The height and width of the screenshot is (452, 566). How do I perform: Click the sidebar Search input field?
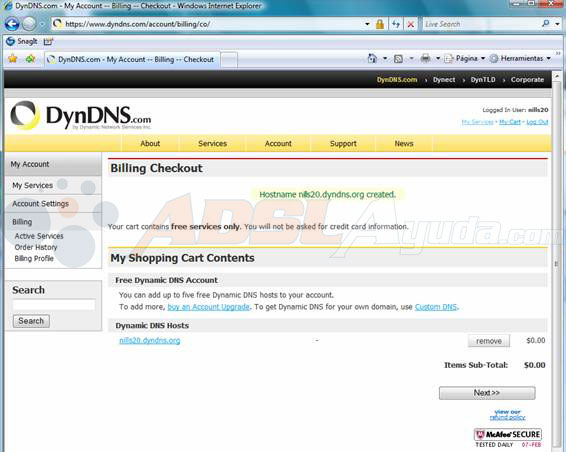(54, 305)
